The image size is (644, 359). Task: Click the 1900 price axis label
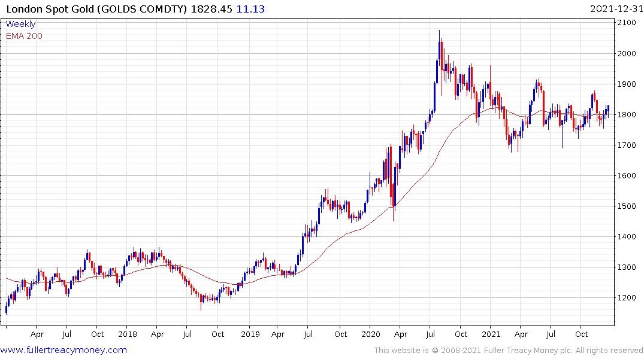point(627,84)
